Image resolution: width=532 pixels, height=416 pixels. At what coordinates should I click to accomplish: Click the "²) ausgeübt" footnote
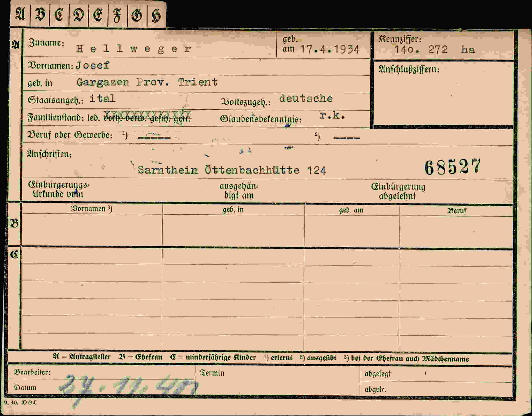click(318, 358)
